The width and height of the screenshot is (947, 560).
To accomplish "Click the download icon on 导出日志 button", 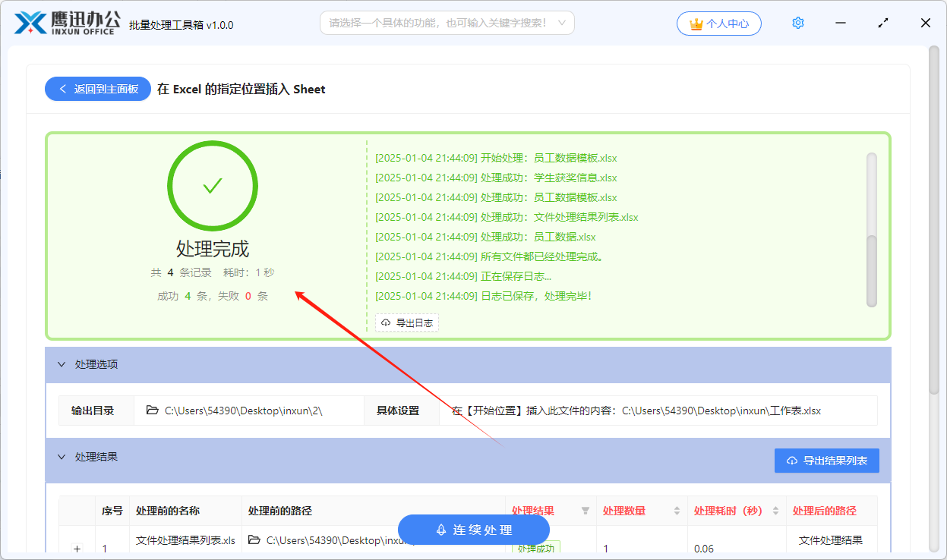I will coord(385,322).
